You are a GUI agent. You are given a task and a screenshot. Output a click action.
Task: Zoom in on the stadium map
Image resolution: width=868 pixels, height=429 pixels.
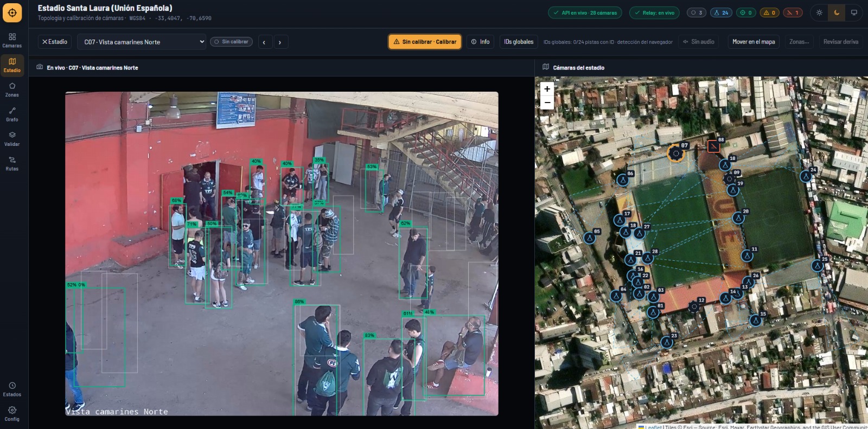click(x=547, y=89)
